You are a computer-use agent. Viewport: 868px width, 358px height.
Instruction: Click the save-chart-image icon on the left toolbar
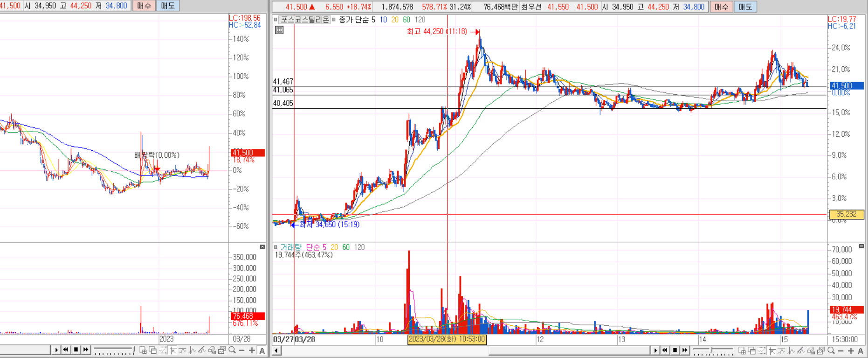click(x=222, y=350)
